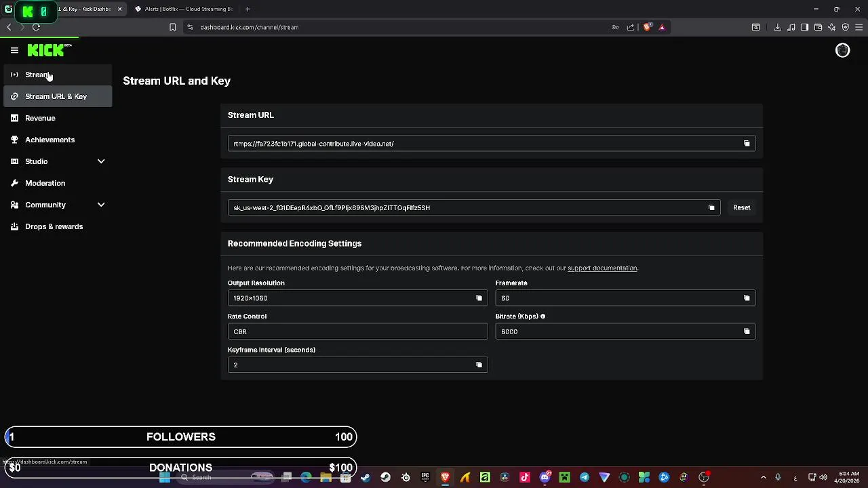Open the Brave Wallet icon
Screen dimensions: 868x488
pos(818,27)
